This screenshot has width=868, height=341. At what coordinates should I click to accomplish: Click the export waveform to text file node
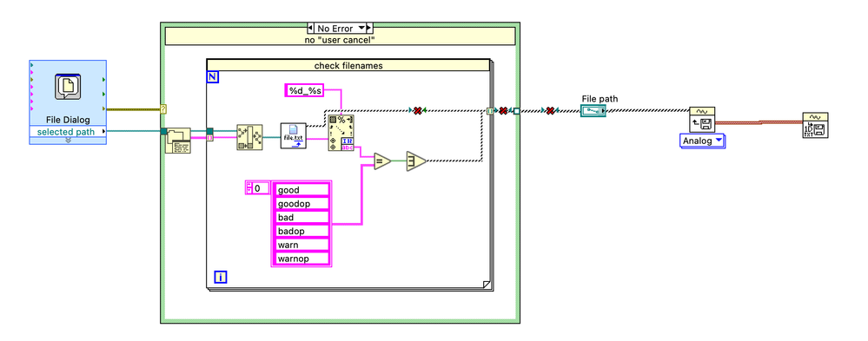815,126
